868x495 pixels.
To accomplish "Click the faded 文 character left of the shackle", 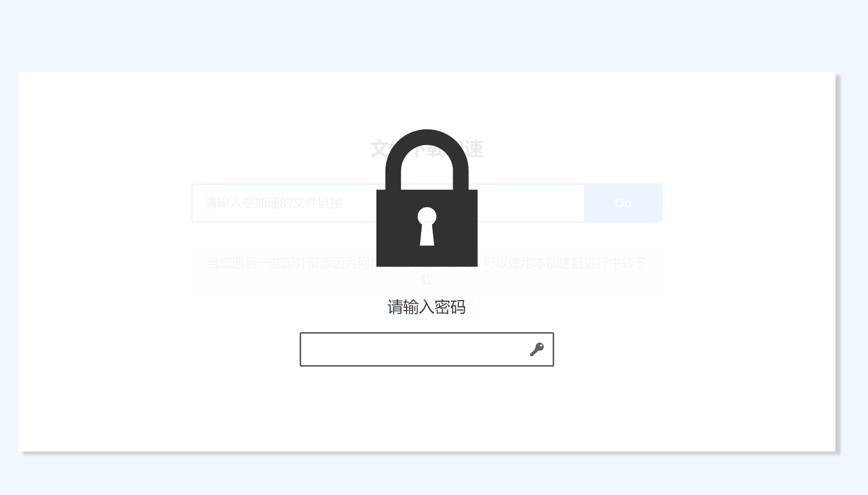I will point(378,149).
